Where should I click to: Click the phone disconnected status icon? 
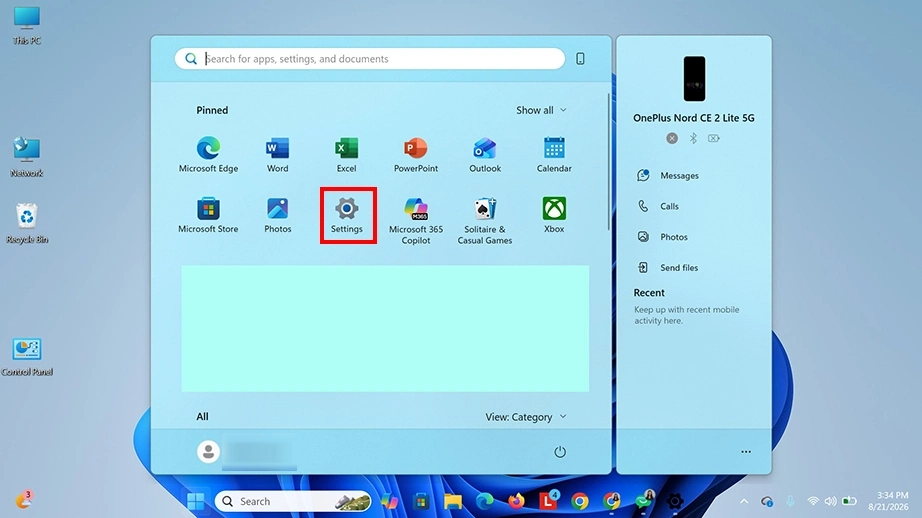click(672, 138)
